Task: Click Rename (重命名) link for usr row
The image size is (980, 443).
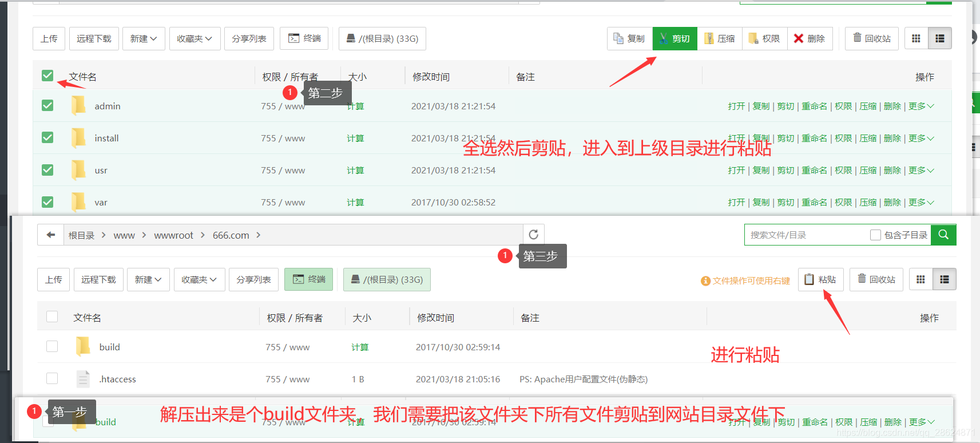Action: (x=814, y=170)
